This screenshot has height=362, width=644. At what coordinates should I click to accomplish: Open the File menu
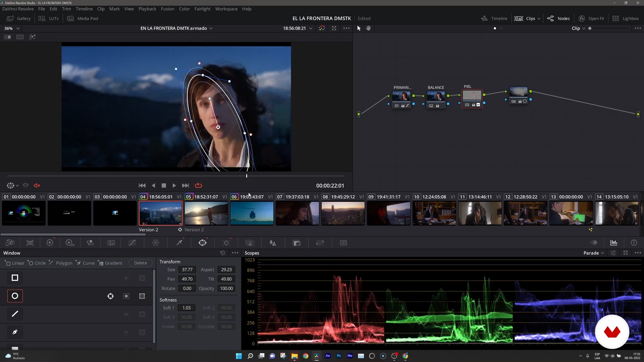click(42, 9)
